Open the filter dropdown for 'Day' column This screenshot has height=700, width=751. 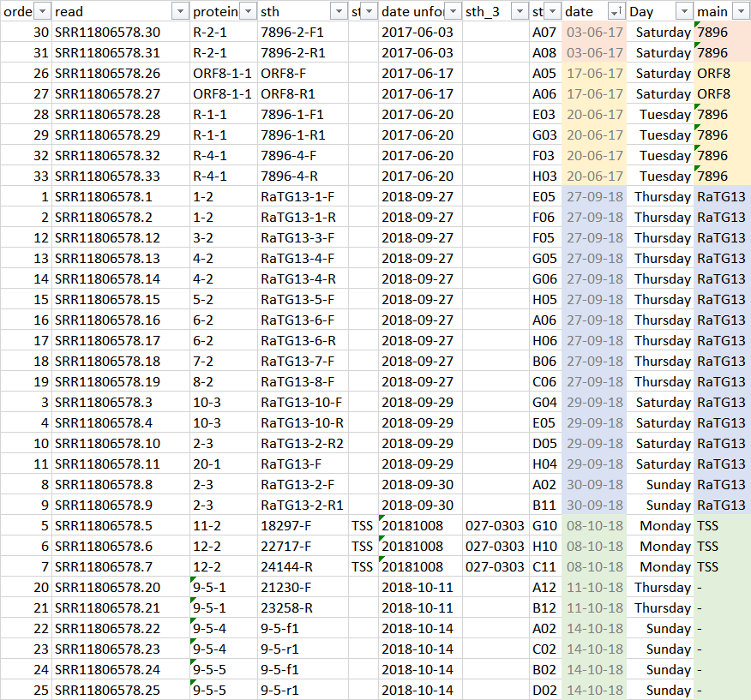[x=684, y=11]
